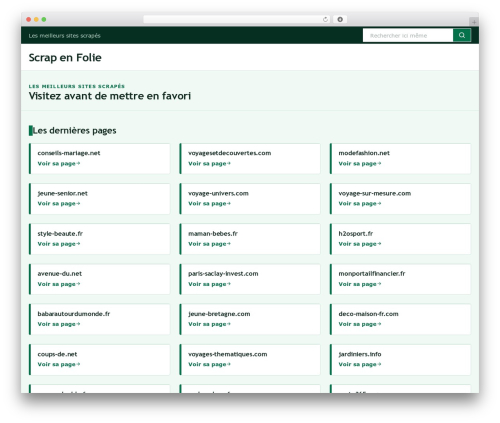
Task: Click the red close window button
Action: (29, 19)
